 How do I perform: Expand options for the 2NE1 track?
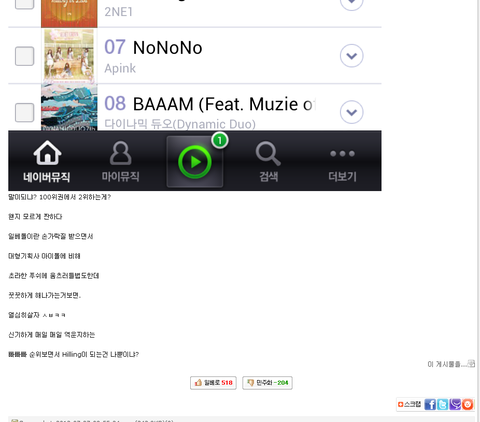tap(352, 5)
